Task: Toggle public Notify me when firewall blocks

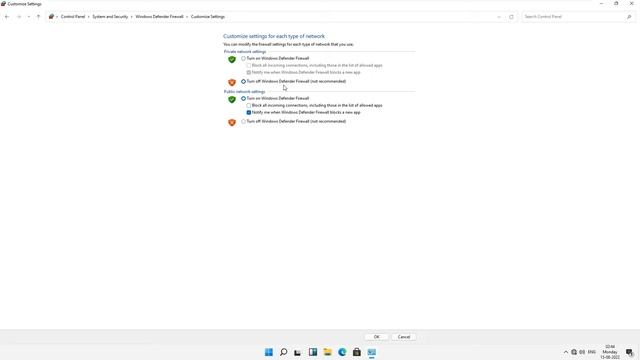Action: pos(249,112)
